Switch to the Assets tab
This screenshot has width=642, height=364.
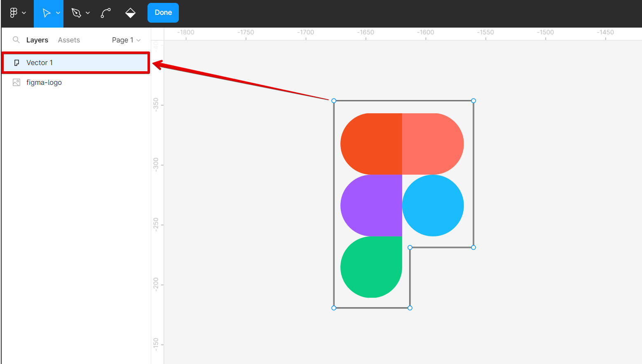coord(69,40)
